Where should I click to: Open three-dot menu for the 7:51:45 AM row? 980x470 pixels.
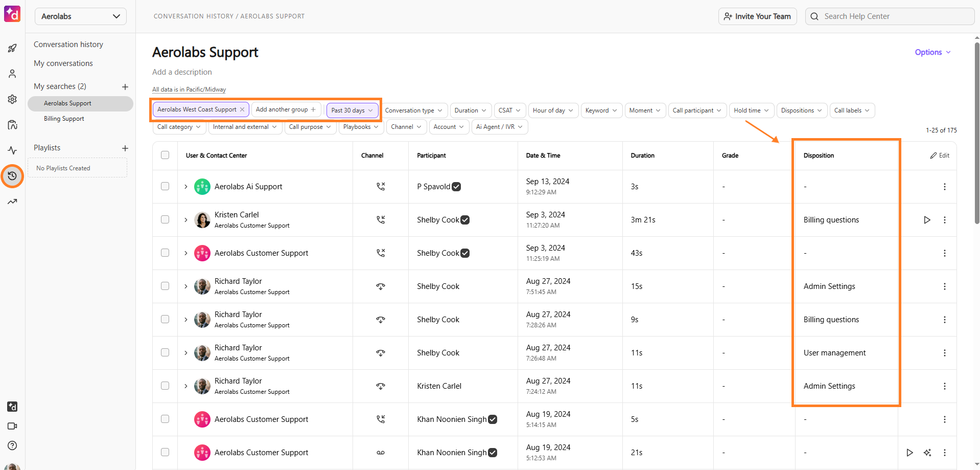tap(945, 286)
